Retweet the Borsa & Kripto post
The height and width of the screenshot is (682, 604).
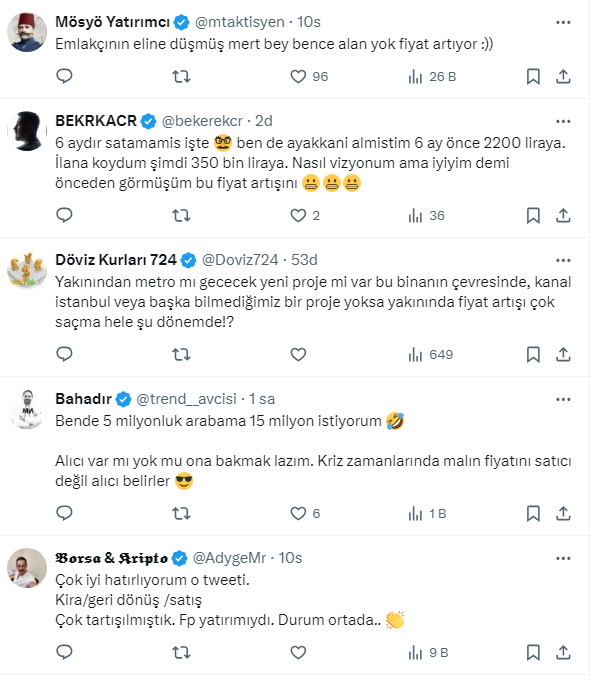click(x=180, y=652)
